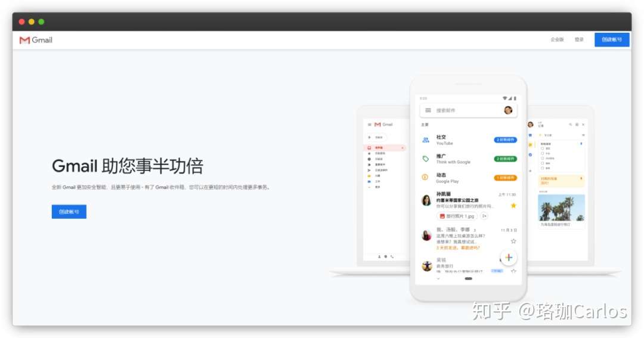Click the orange new-mail badge beside 动态
Viewport: 644px width, 338px height.
click(x=505, y=178)
